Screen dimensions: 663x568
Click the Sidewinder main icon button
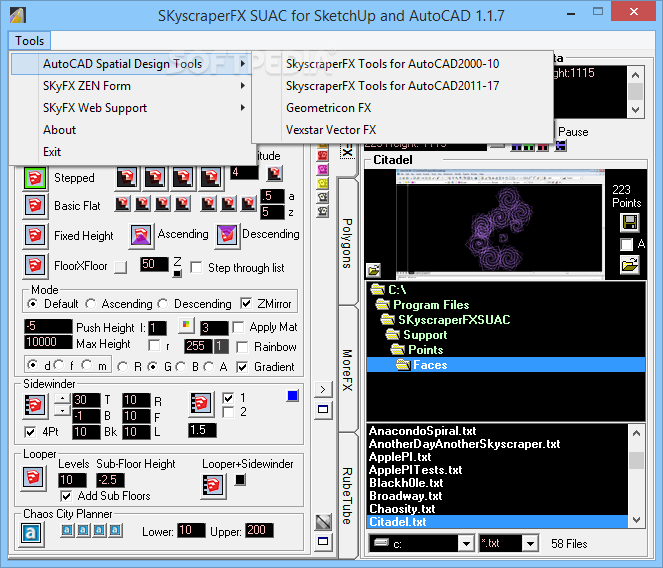[35, 405]
